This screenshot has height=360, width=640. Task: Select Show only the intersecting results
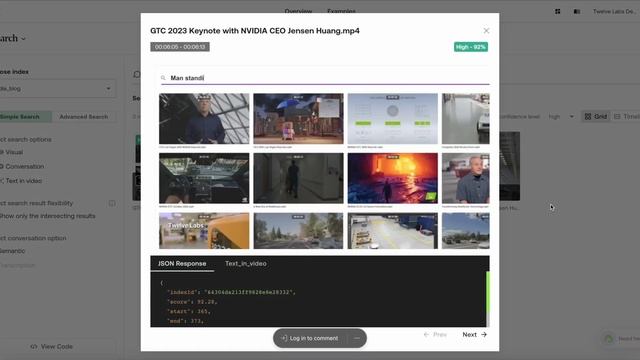click(x=48, y=216)
